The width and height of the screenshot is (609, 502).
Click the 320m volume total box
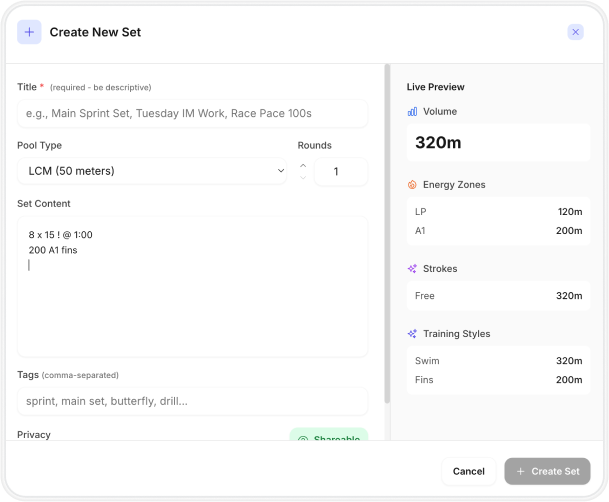[497, 143]
